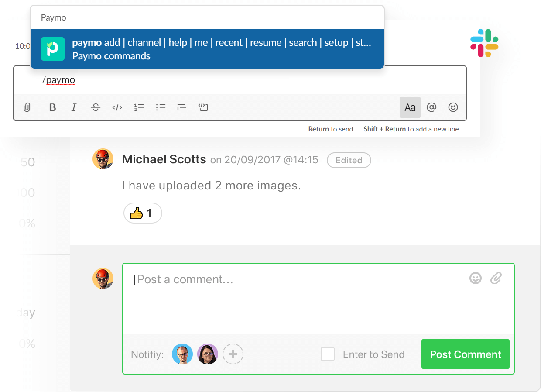Image resolution: width=541 pixels, height=392 pixels.
Task: Start an ordered numbered list
Action: pyautogui.click(x=139, y=107)
